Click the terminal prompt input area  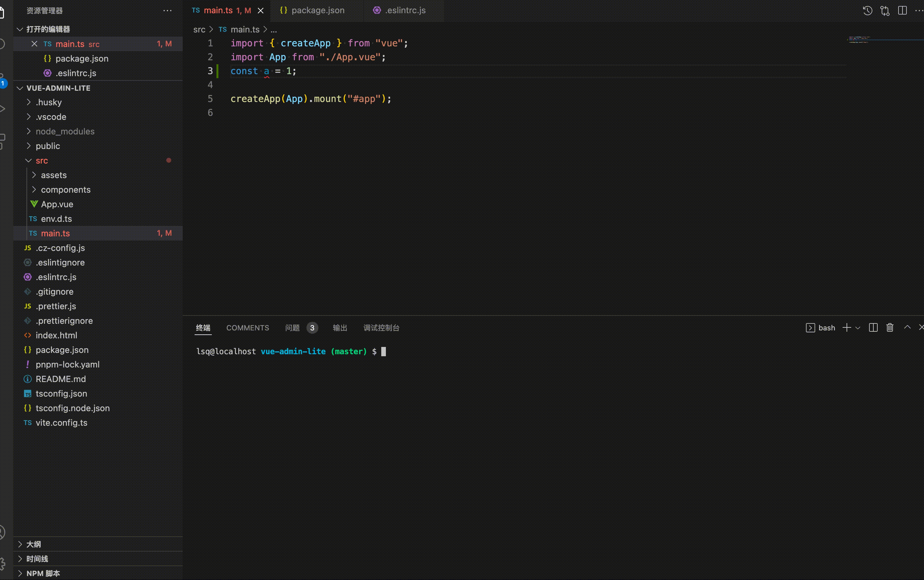(x=384, y=351)
